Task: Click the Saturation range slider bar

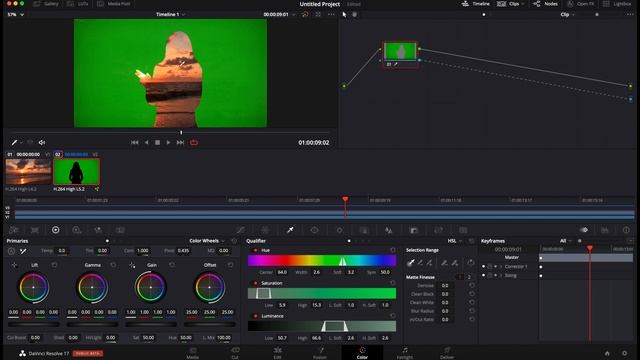Action: 322,293
